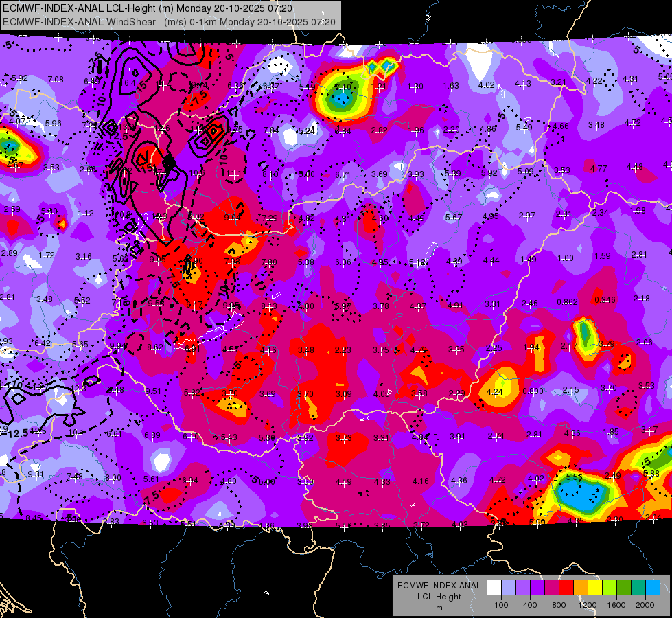Click the wind shear value '2.34'
672x618 pixels.
click(x=601, y=212)
